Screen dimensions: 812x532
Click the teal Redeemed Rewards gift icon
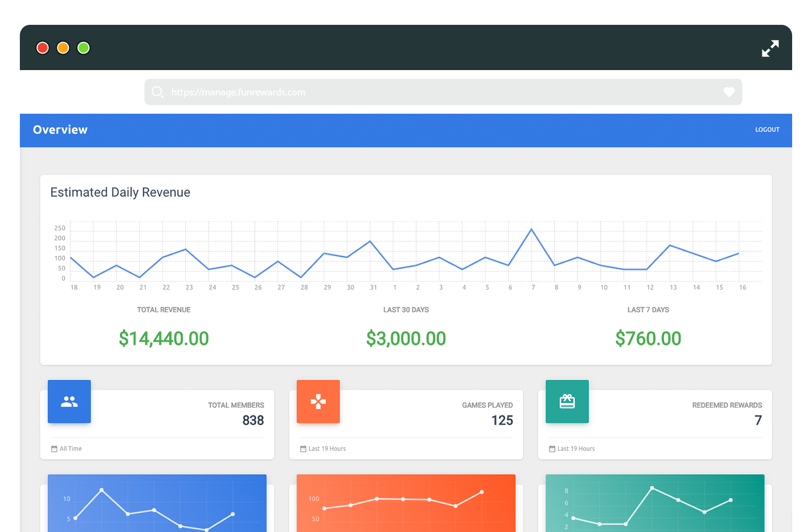[567, 402]
